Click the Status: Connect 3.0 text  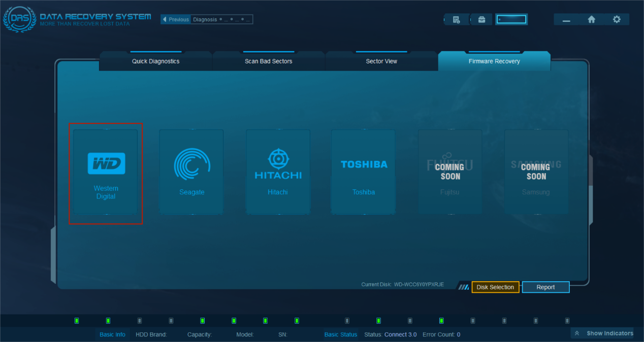(x=391, y=334)
